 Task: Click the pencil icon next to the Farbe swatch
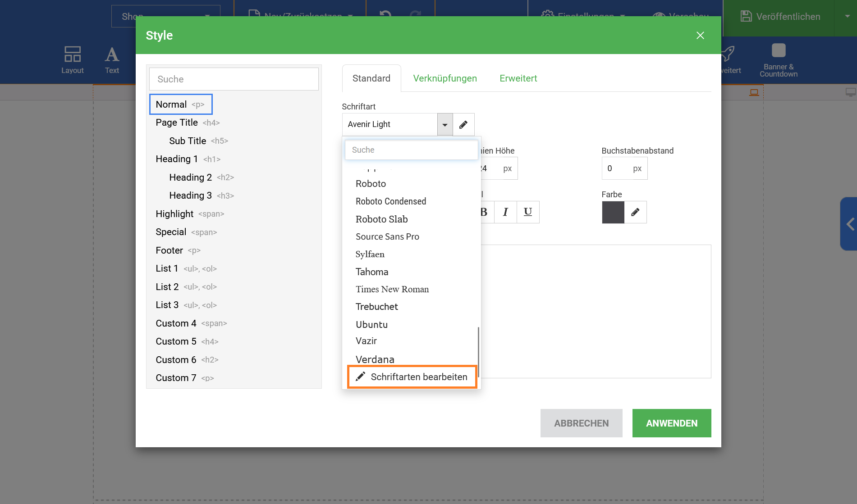click(635, 212)
